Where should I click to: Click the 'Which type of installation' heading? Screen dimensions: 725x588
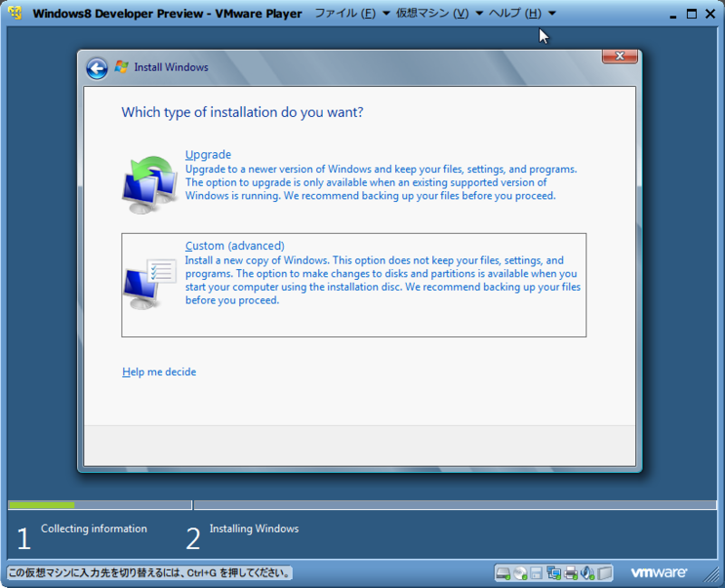(242, 112)
